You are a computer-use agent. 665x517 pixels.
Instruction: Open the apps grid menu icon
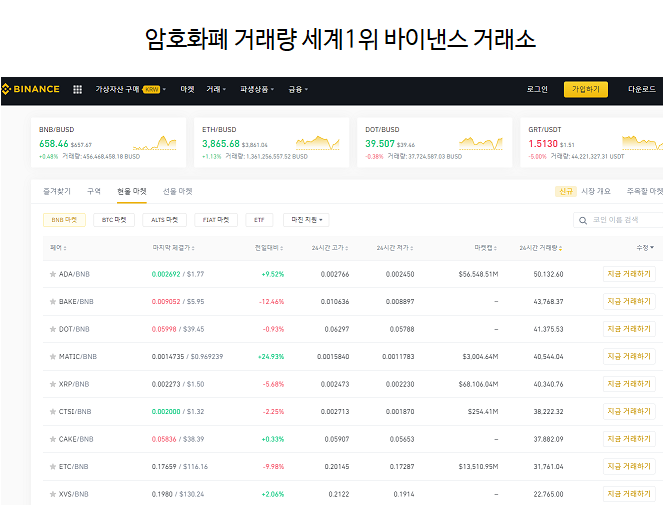pos(77,89)
